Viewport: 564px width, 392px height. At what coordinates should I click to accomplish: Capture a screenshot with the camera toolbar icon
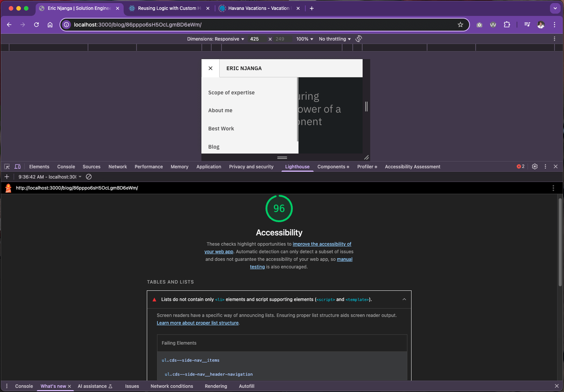pyautogui.click(x=479, y=25)
